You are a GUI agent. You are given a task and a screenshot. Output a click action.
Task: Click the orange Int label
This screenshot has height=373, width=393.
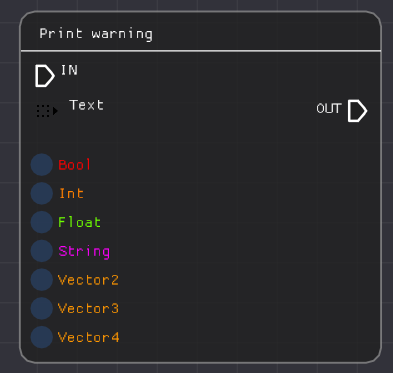coord(71,193)
